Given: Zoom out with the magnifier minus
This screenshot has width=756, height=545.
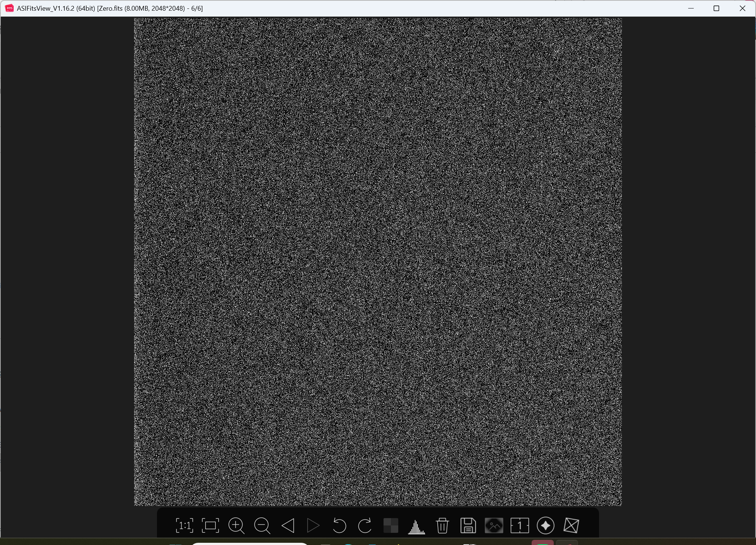Looking at the screenshot, I should click(262, 525).
